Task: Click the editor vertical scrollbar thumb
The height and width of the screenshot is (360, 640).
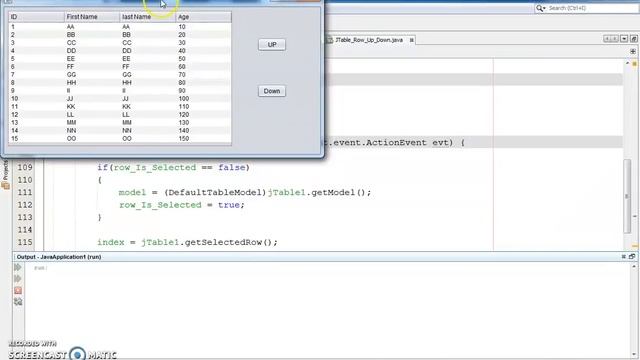Action: (627, 196)
